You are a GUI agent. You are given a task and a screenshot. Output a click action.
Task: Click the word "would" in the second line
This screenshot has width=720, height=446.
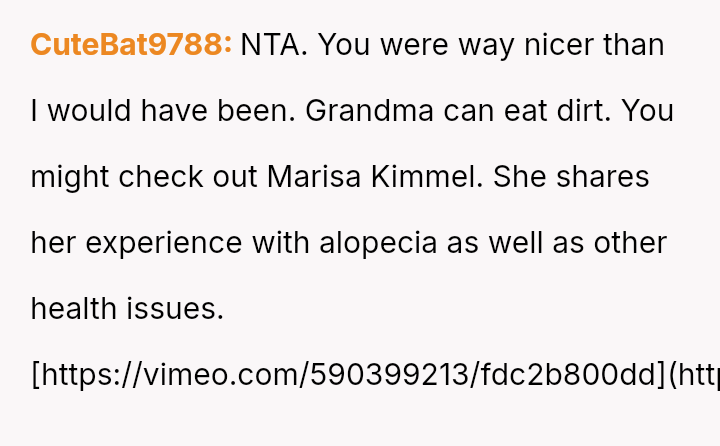coord(91,111)
